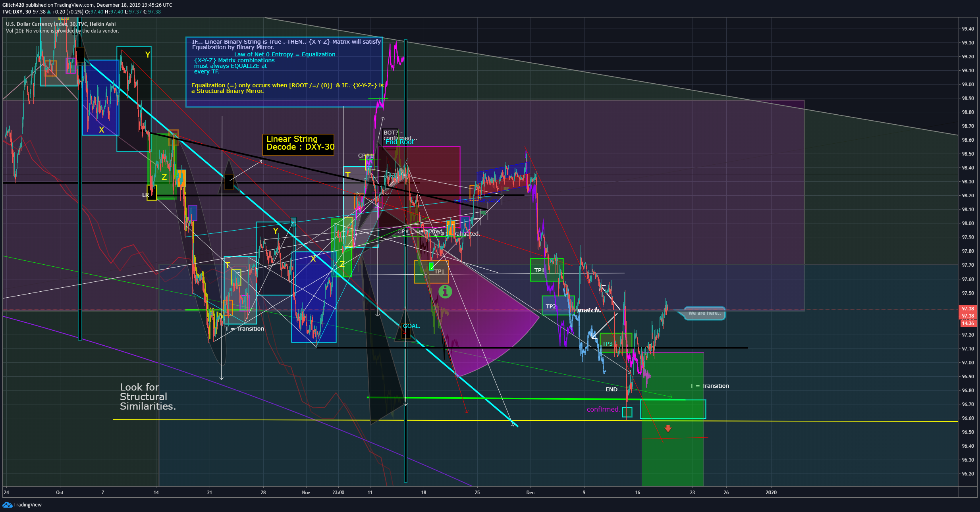Click the '18' date on time axis
The image size is (980, 512).
click(424, 493)
